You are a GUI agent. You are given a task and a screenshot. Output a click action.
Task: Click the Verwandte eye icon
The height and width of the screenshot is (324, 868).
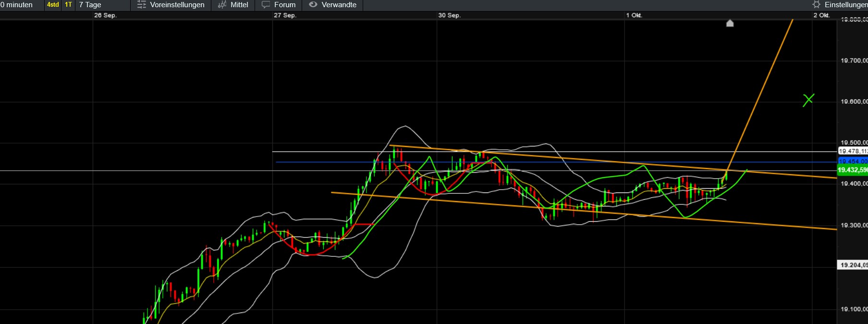(x=313, y=5)
